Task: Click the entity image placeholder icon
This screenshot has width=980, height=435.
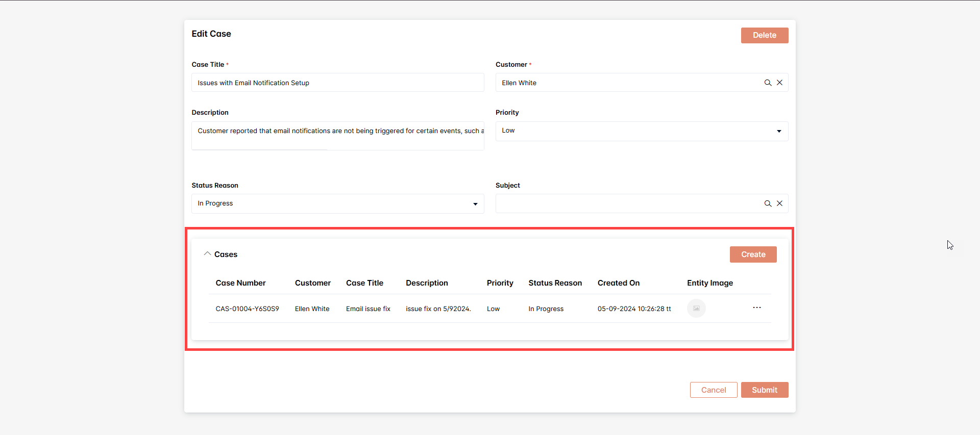Action: (x=696, y=309)
